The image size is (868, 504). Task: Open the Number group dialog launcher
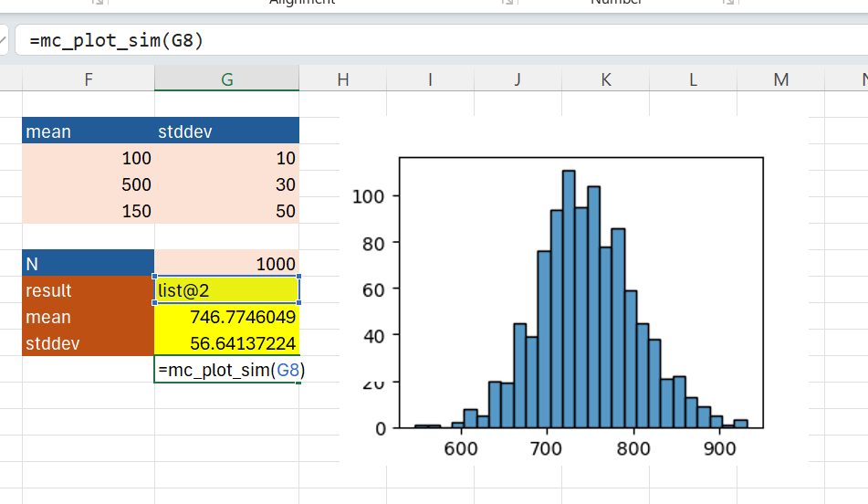(729, 2)
